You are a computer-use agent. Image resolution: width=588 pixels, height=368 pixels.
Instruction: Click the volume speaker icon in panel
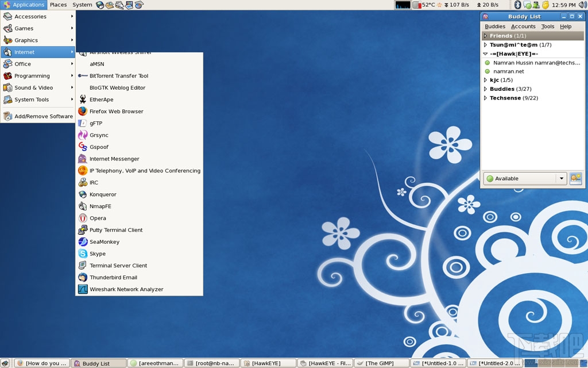click(582, 5)
